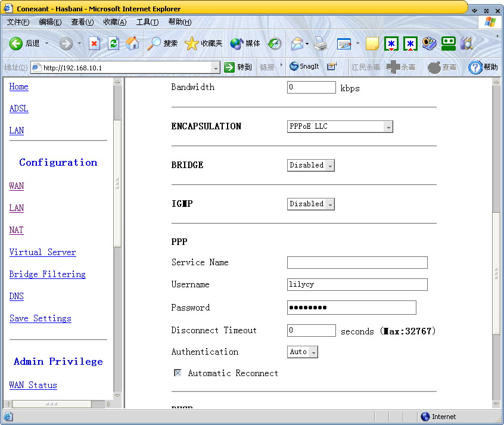
Task: Click the Stop loading icon
Action: click(x=94, y=44)
